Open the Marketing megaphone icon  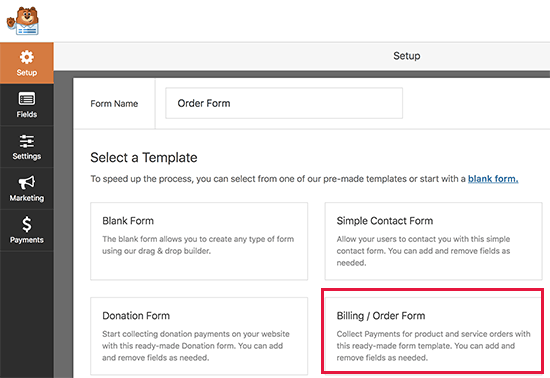click(x=27, y=183)
